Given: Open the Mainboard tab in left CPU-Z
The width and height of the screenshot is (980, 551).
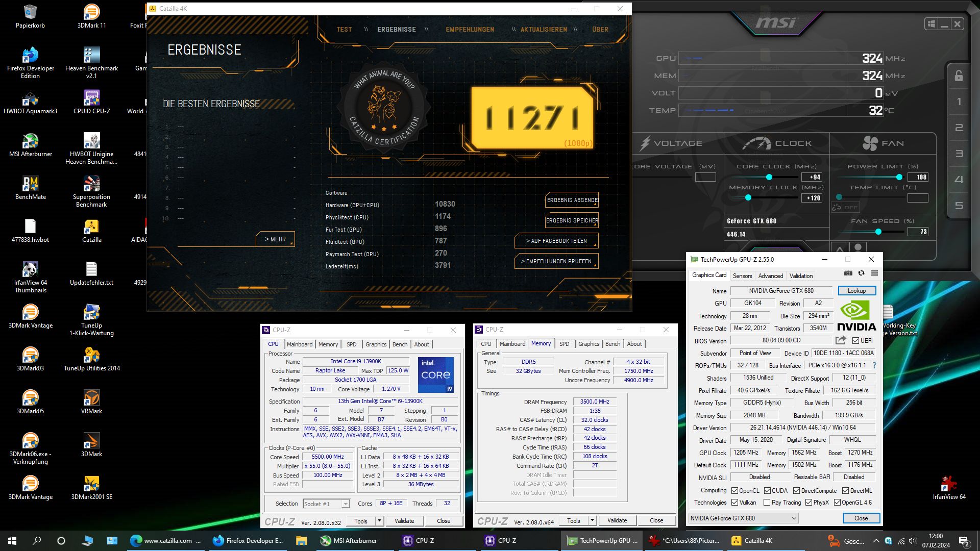Looking at the screenshot, I should coord(300,344).
